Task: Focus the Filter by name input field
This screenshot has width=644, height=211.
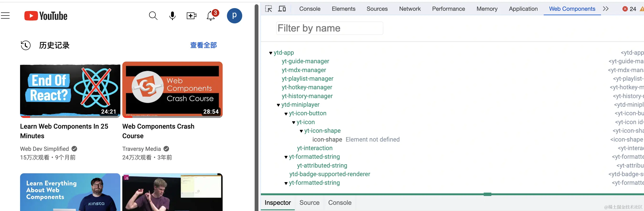Action: (329, 28)
